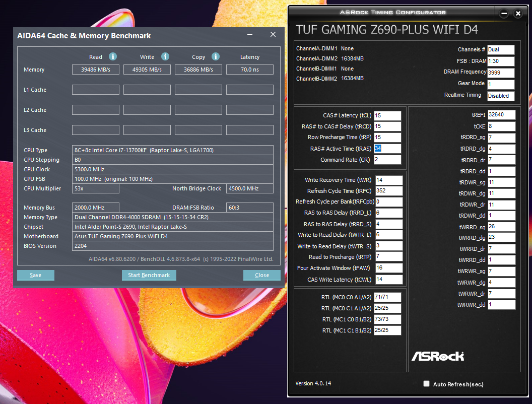532x404 pixels.
Task: Click the tWRRD_dg field showing 23
Action: point(501,237)
